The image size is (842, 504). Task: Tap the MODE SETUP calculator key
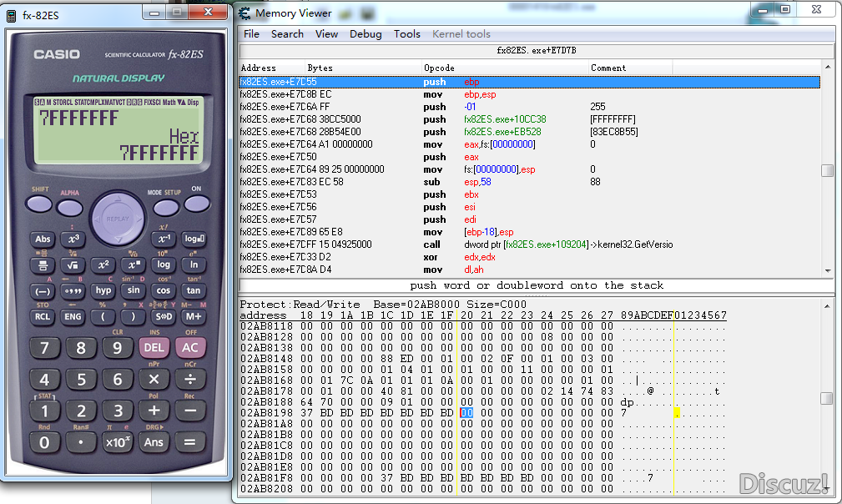click(166, 207)
